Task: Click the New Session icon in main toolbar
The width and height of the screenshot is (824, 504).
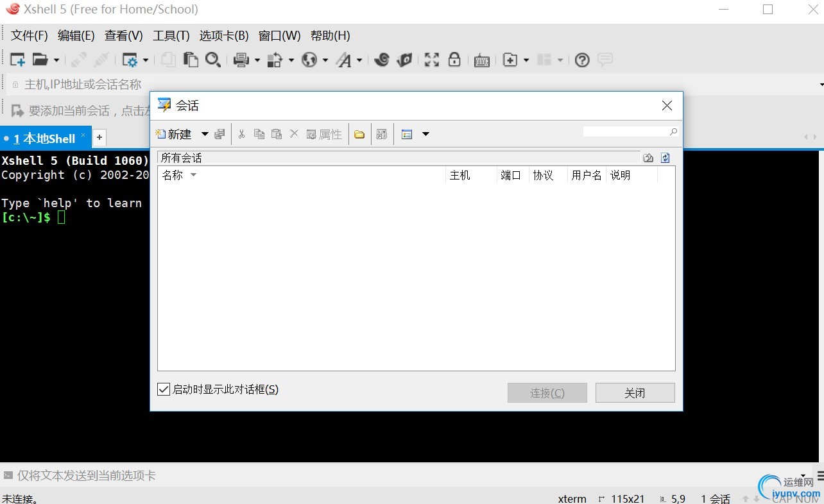Action: [x=18, y=60]
